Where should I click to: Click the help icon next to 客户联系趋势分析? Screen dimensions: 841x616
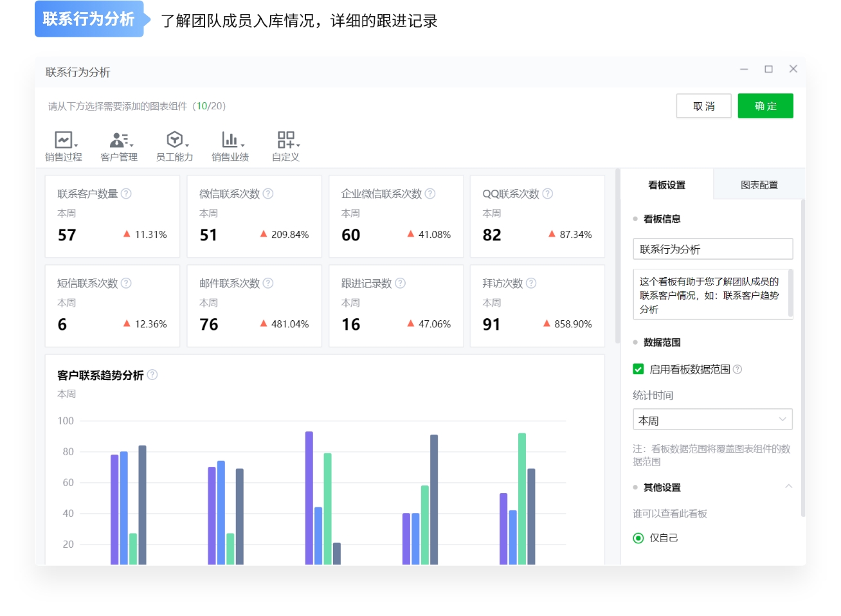[x=153, y=375]
